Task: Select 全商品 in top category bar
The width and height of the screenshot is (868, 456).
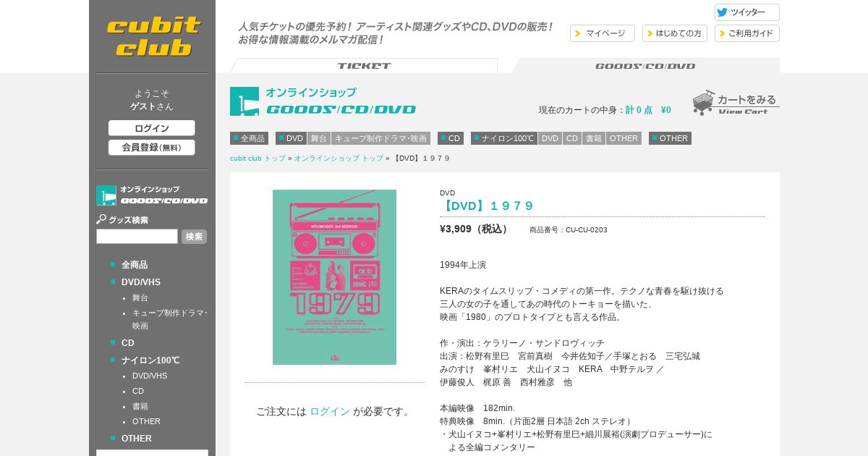Action: (249, 138)
